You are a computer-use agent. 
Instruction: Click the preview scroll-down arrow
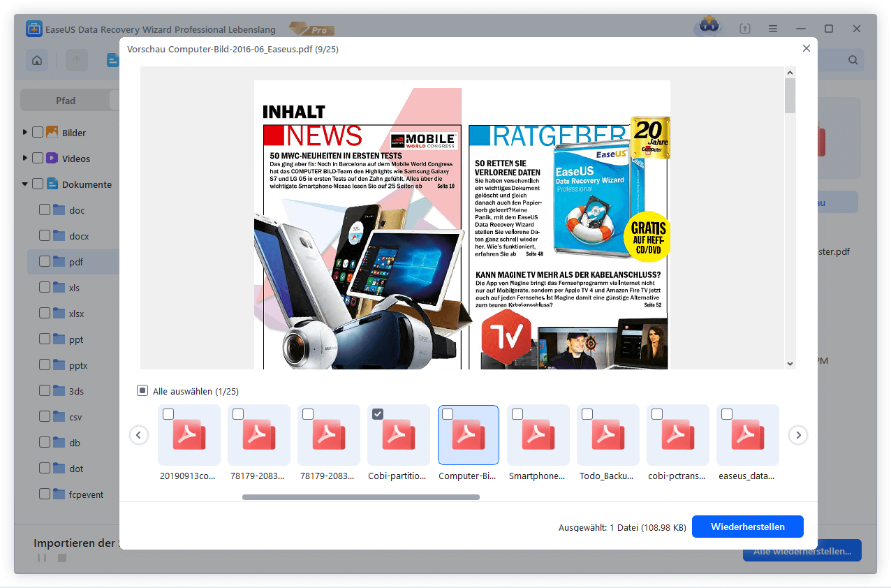[790, 364]
